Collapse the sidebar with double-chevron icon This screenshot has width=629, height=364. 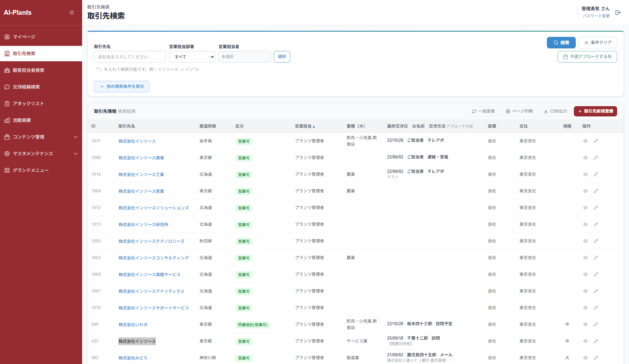coord(72,13)
